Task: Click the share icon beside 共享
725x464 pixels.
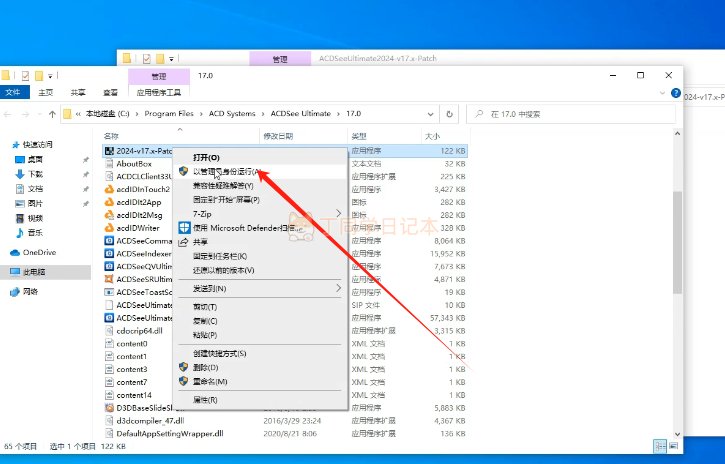Action: (x=184, y=242)
